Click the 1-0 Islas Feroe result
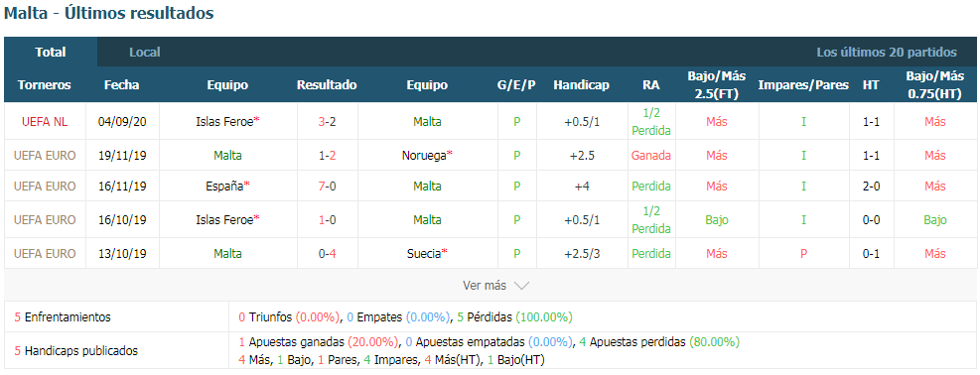This screenshot has height=375, width=980. (x=327, y=219)
